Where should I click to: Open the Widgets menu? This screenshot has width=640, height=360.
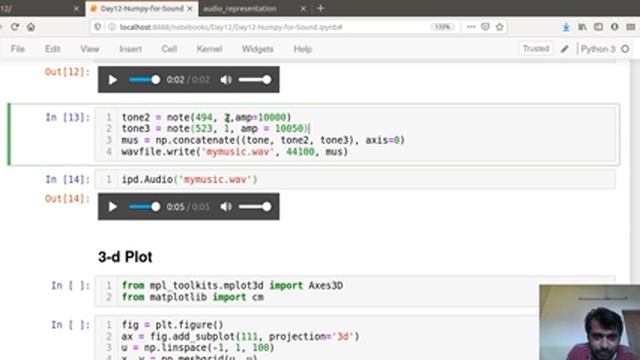tap(258, 49)
